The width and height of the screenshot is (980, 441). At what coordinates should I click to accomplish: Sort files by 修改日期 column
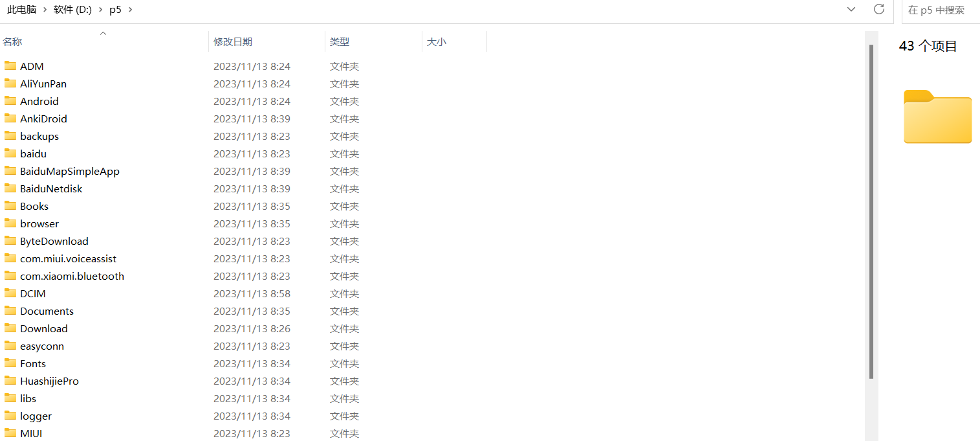(233, 41)
